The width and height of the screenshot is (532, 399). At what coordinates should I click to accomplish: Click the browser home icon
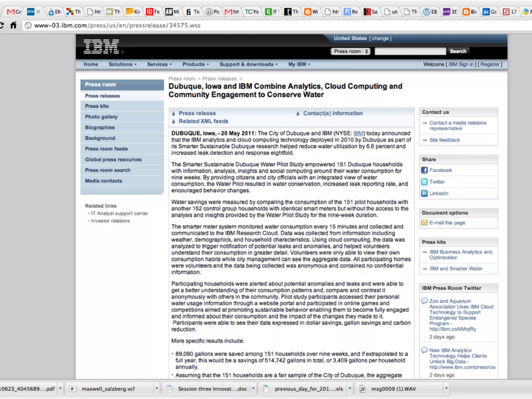point(13,25)
